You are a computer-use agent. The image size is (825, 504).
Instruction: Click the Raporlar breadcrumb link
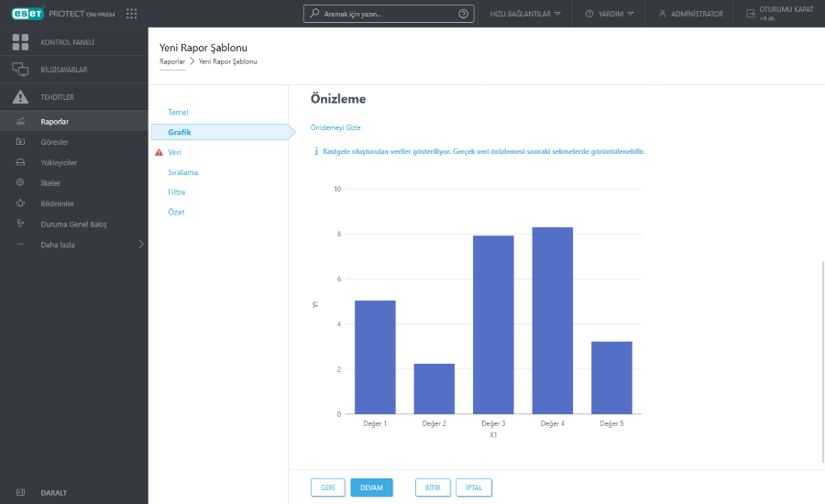172,61
